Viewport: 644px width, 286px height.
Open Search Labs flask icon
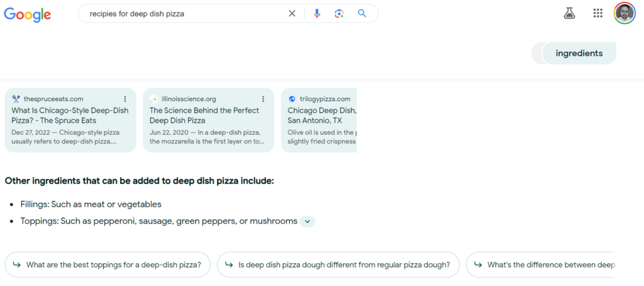[569, 13]
